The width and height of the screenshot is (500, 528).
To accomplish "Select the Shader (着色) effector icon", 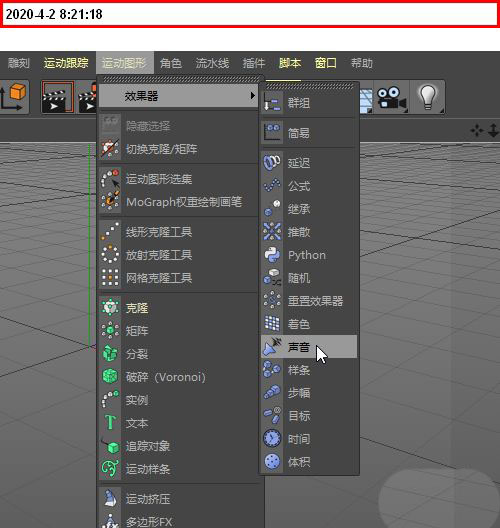I will (x=272, y=324).
